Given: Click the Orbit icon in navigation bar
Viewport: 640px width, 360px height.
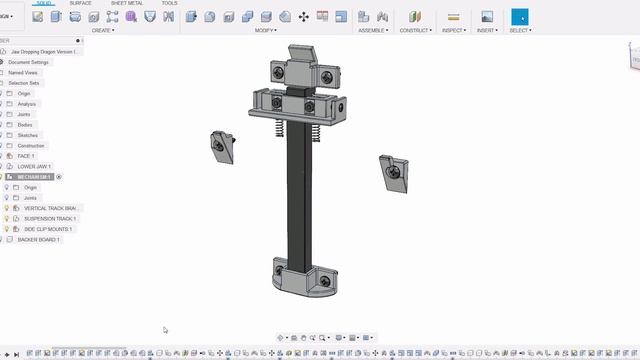Looking at the screenshot, I should [x=280, y=338].
